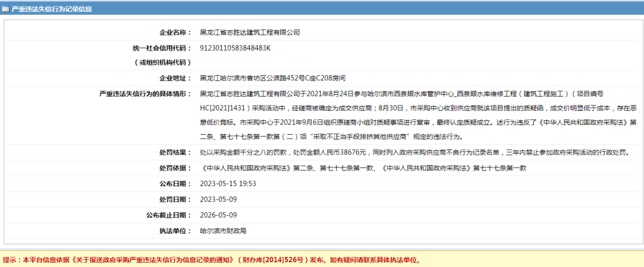Click the 严重违法失信行为记录信息 header title

tap(52, 8)
